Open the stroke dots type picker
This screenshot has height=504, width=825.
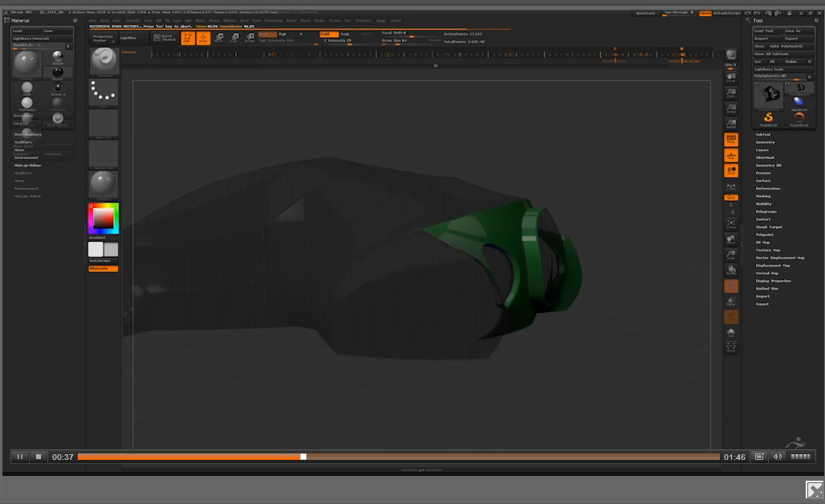[104, 92]
